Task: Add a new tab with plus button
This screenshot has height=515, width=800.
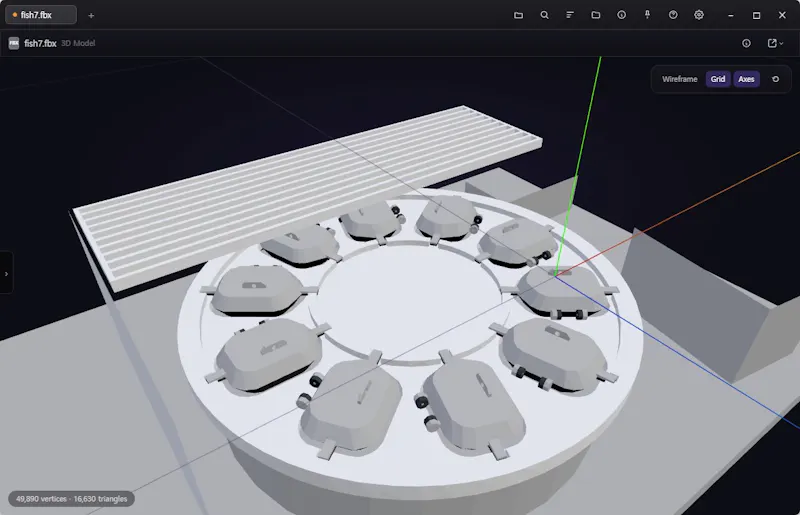Action: coord(91,15)
